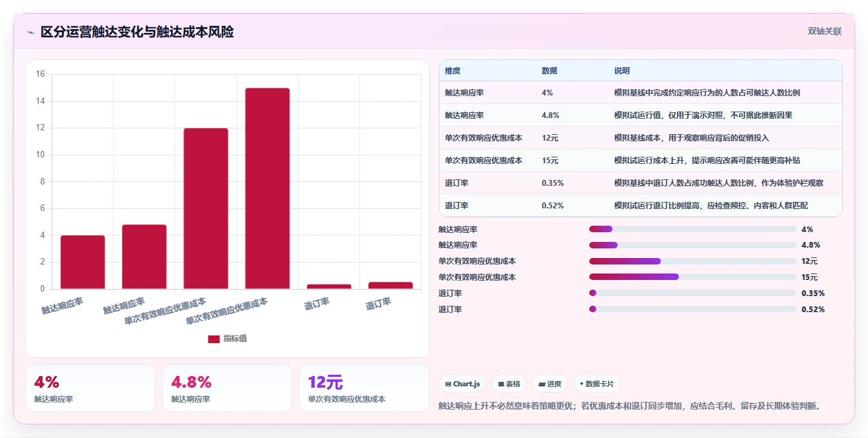Click the description 模拟基线中完成约定响应行为的人数占可触达人数比例
Image resolution: width=868 pixels, height=438 pixels.
coord(707,93)
